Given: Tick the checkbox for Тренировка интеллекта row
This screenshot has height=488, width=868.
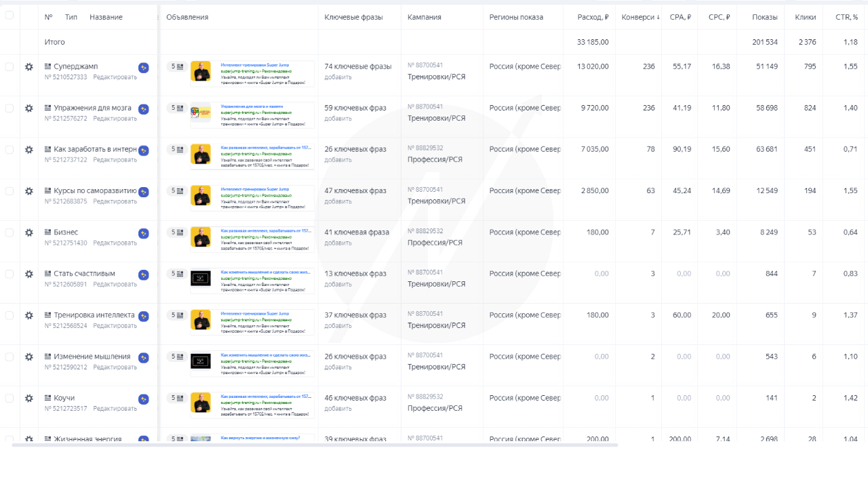Looking at the screenshot, I should [x=9, y=315].
